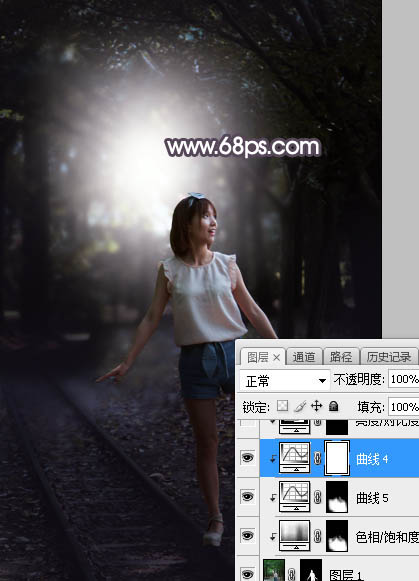Select the 曲线 4 curves adjustment icon
The image size is (419, 581).
click(x=295, y=458)
